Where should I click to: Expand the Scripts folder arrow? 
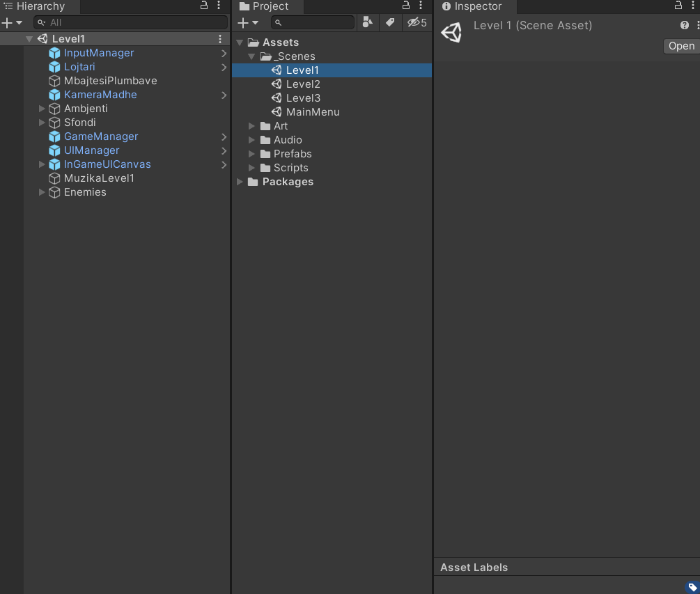pos(251,168)
